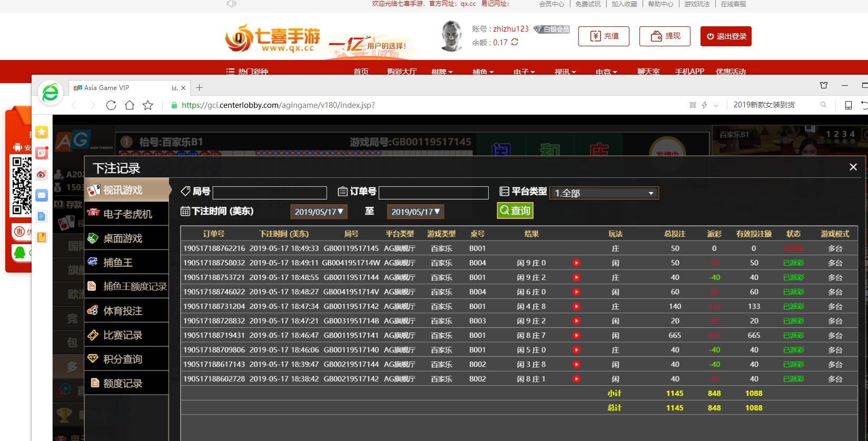Open the 捕鱼王 tab
Viewport: 868px width, 441px height.
(x=127, y=263)
